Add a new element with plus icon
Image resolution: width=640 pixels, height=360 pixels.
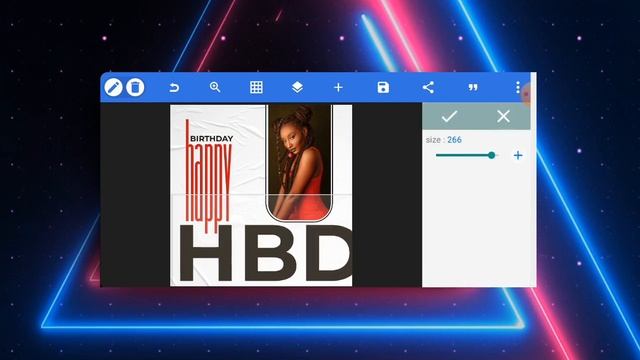(x=338, y=87)
